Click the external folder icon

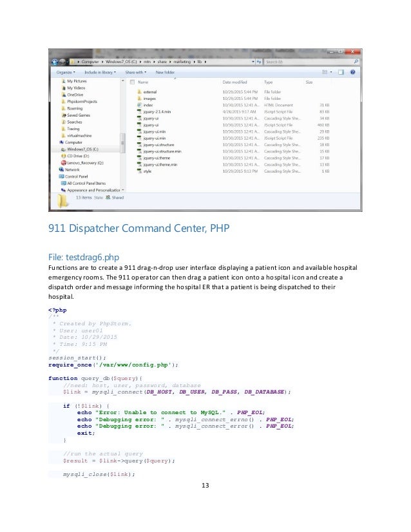point(139,91)
